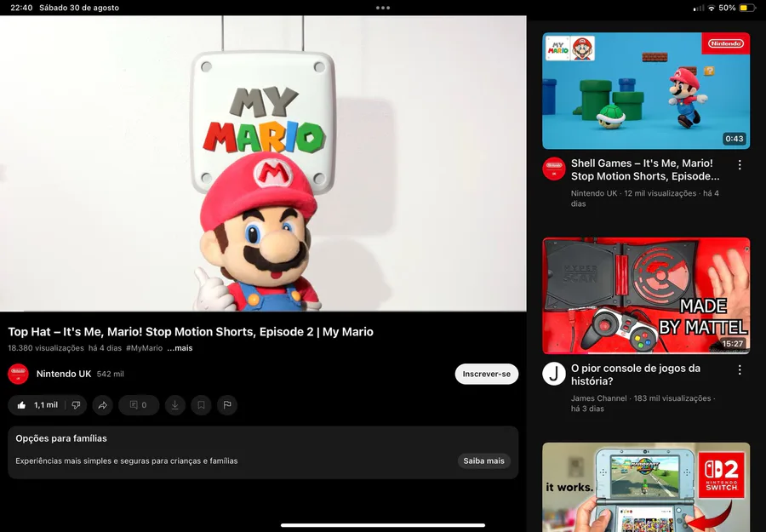Tap the battery indicator in status bar
Screen dimensions: 766x532
click(747, 8)
